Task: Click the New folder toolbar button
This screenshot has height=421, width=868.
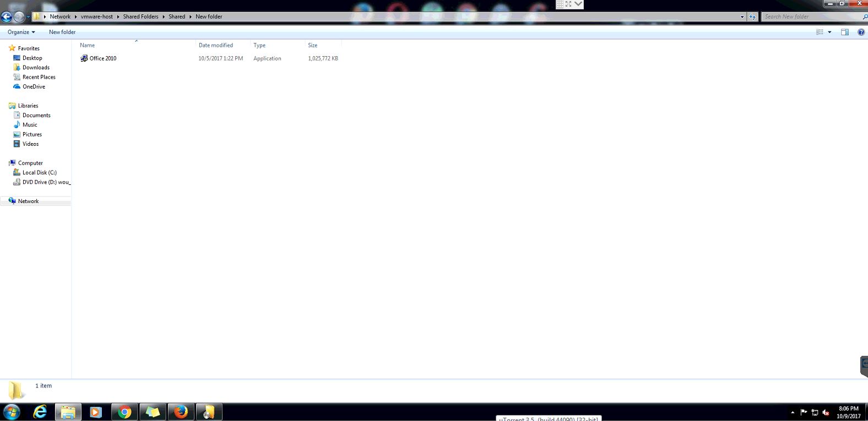Action: point(62,32)
